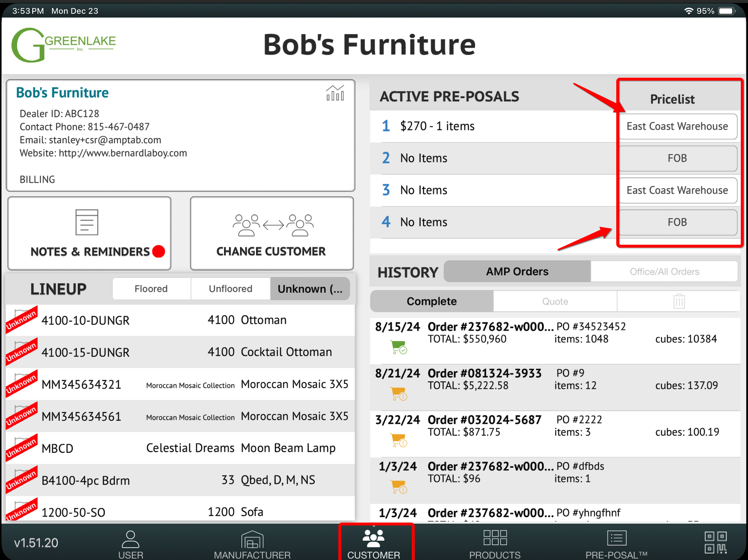This screenshot has width=748, height=560.
Task: Toggle history to Office/All Orders
Action: click(x=664, y=272)
